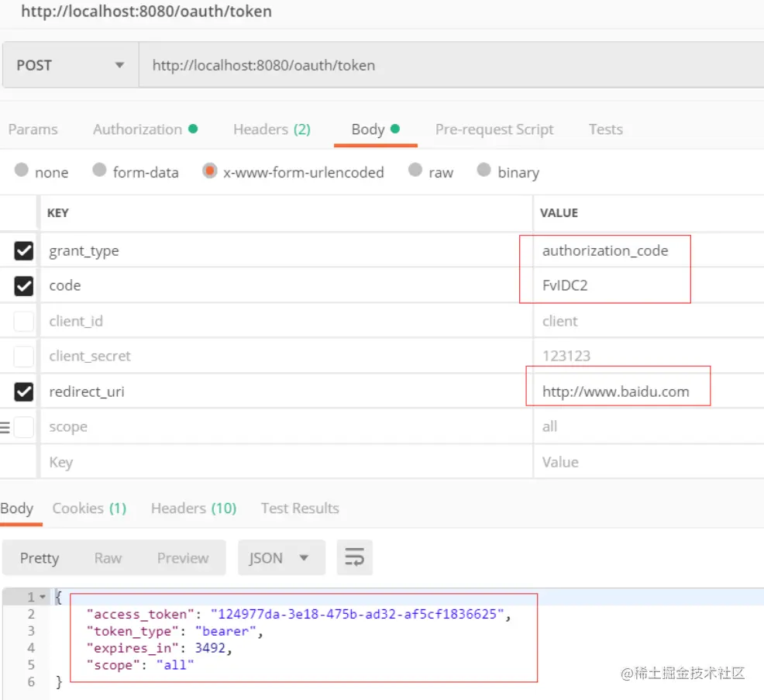Open the JSON format dropdown
764x700 pixels.
(x=281, y=557)
